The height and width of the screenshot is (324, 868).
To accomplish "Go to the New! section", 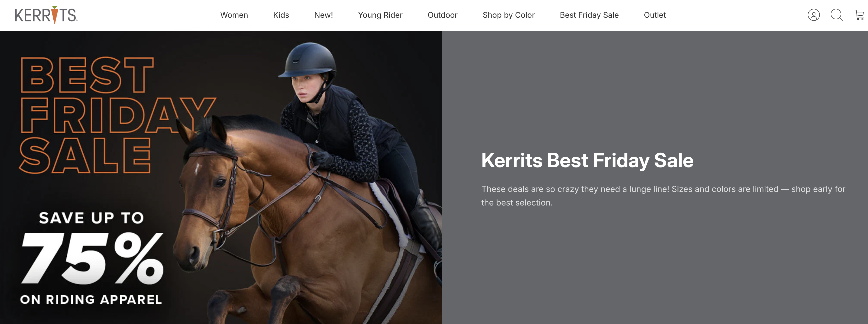I will coord(323,15).
